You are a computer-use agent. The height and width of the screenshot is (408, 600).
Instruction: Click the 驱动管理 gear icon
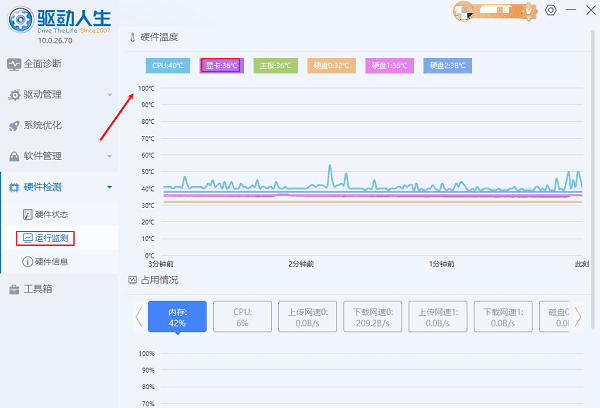14,95
